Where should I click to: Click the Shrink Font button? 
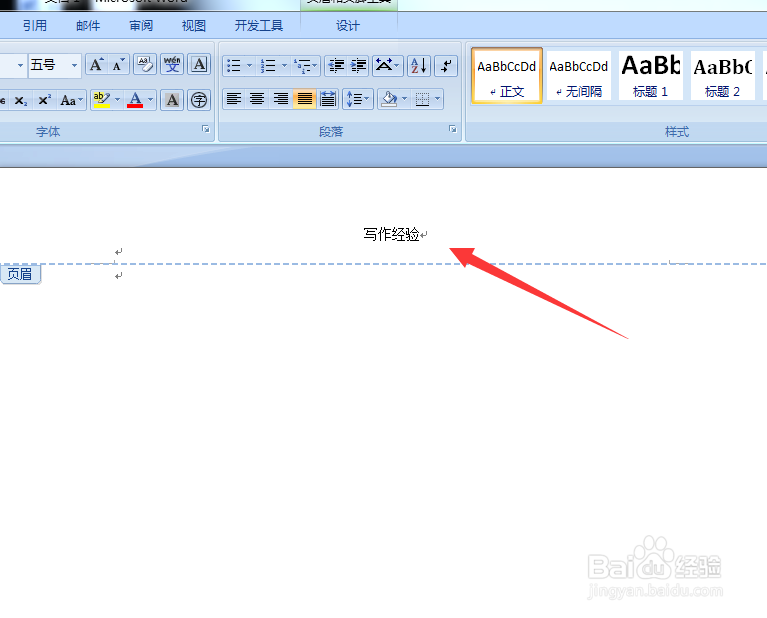(118, 65)
